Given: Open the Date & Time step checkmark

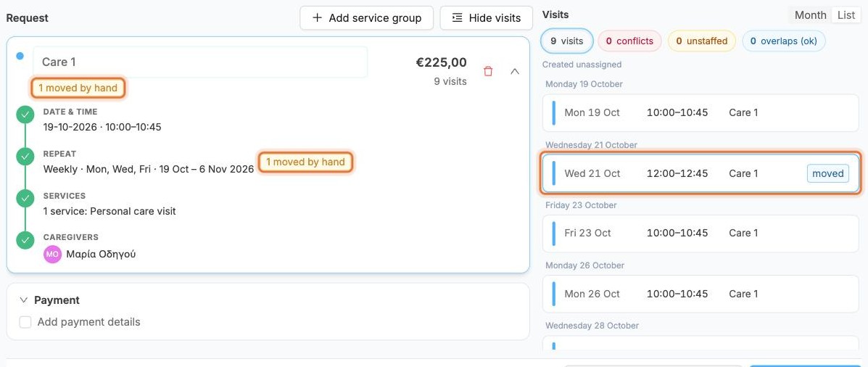Looking at the screenshot, I should coord(25,115).
